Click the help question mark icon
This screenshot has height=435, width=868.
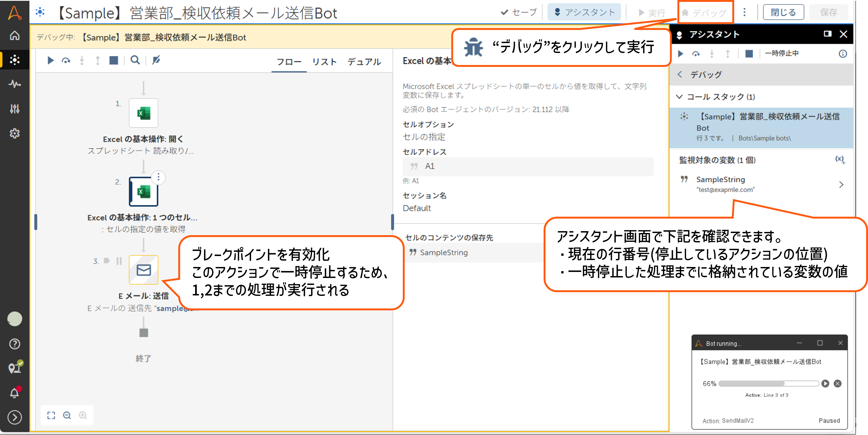pos(14,344)
